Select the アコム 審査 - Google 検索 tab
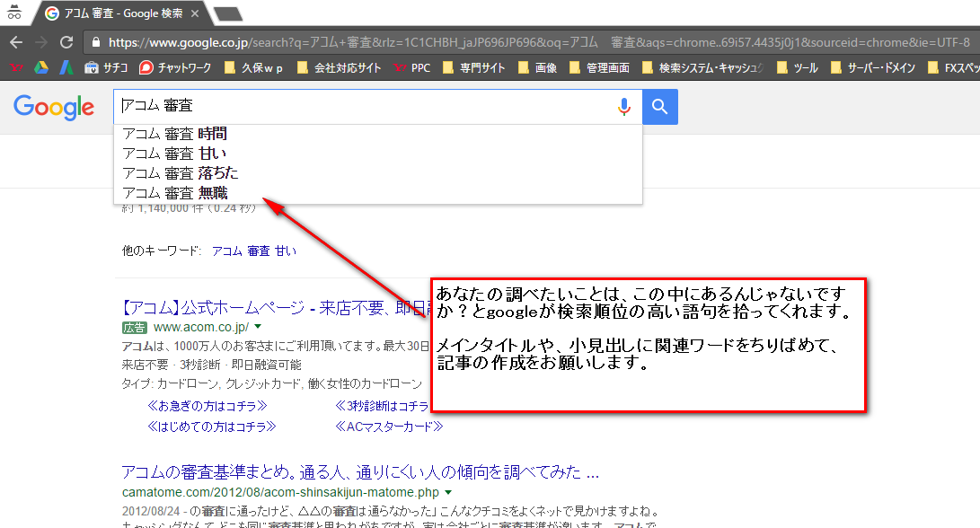 [x=122, y=13]
